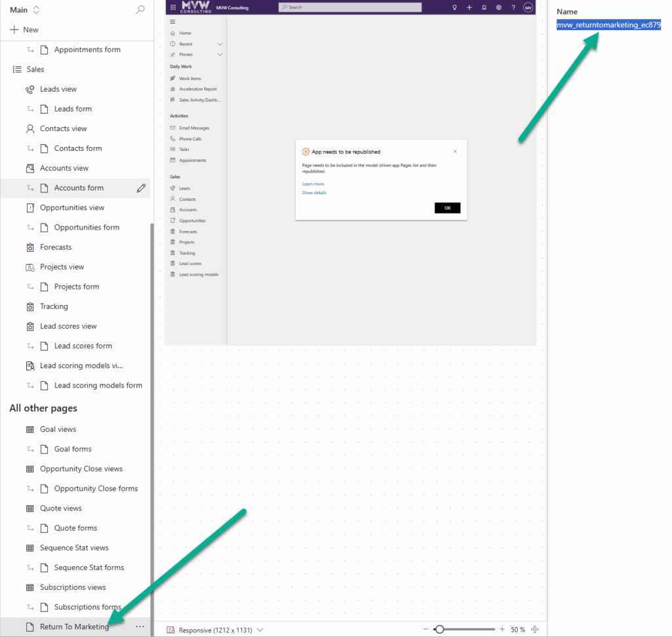Viewport: 672px width, 637px height.
Task: Open more options for Return To Marketing
Action: (140, 627)
